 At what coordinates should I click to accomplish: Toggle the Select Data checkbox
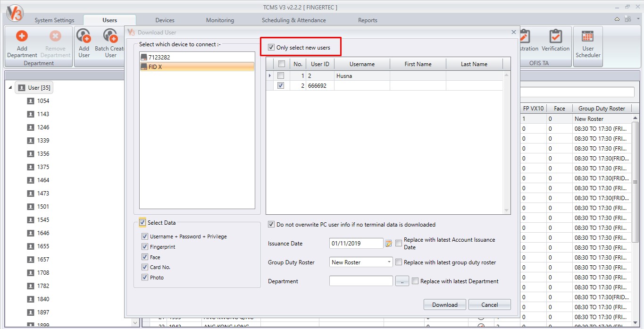click(x=142, y=223)
